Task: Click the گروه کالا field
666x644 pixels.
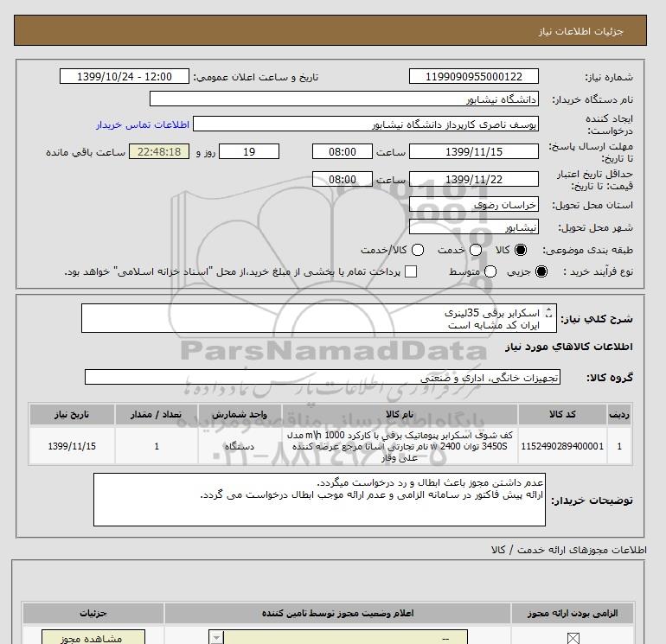Action: pos(323,377)
